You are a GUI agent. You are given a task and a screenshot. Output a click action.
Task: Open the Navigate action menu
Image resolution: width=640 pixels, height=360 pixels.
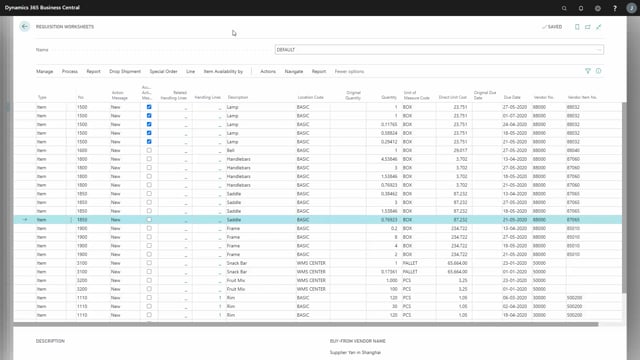[294, 71]
